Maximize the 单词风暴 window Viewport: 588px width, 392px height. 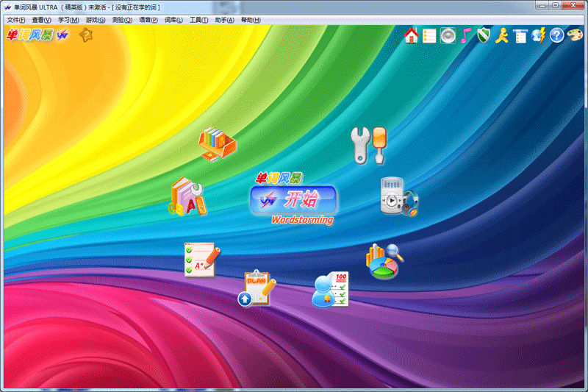coord(556,5)
